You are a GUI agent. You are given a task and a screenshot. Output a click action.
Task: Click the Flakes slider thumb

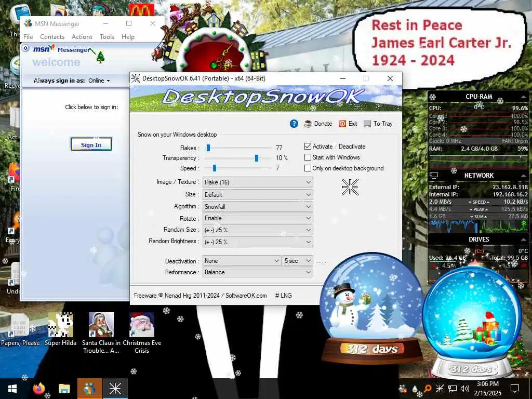pos(208,148)
